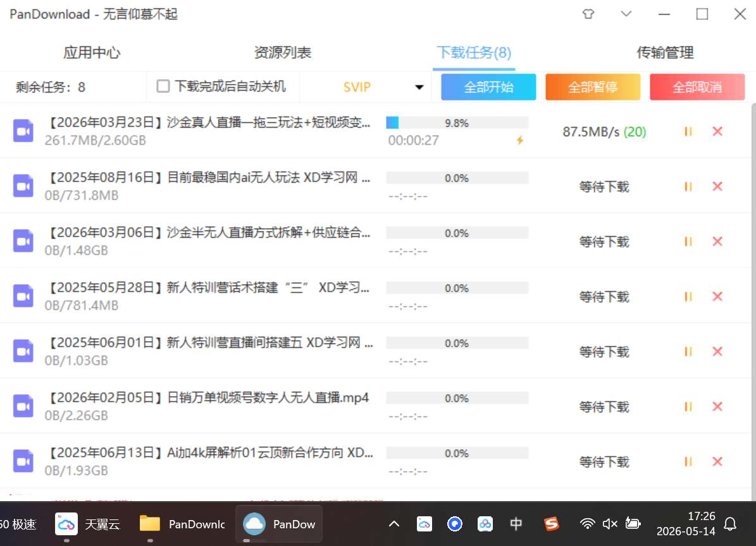Click the 261.7MB/2.60GB size text
This screenshot has width=756, height=546.
click(95, 140)
